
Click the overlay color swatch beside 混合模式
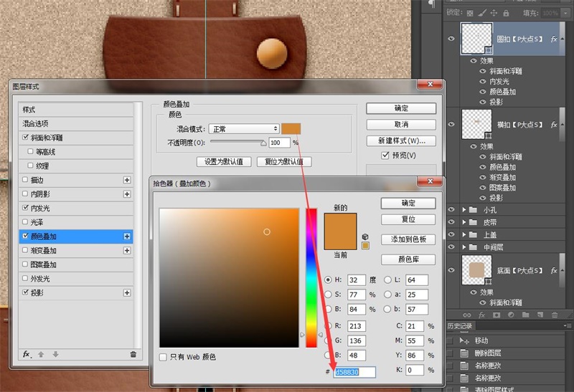(291, 129)
